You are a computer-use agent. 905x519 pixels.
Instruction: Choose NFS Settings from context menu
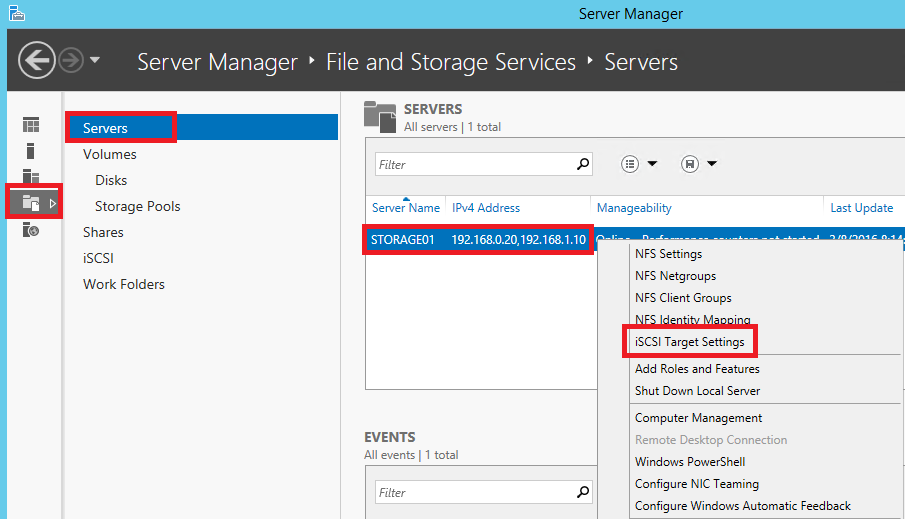pos(668,254)
